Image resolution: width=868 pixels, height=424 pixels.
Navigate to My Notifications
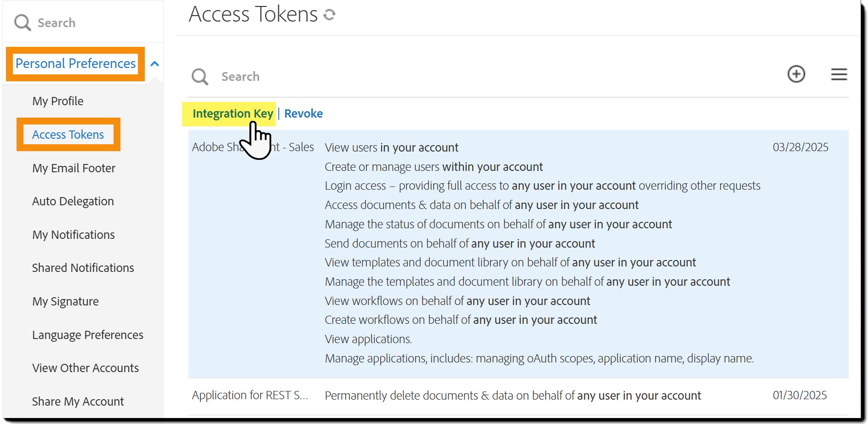(74, 235)
